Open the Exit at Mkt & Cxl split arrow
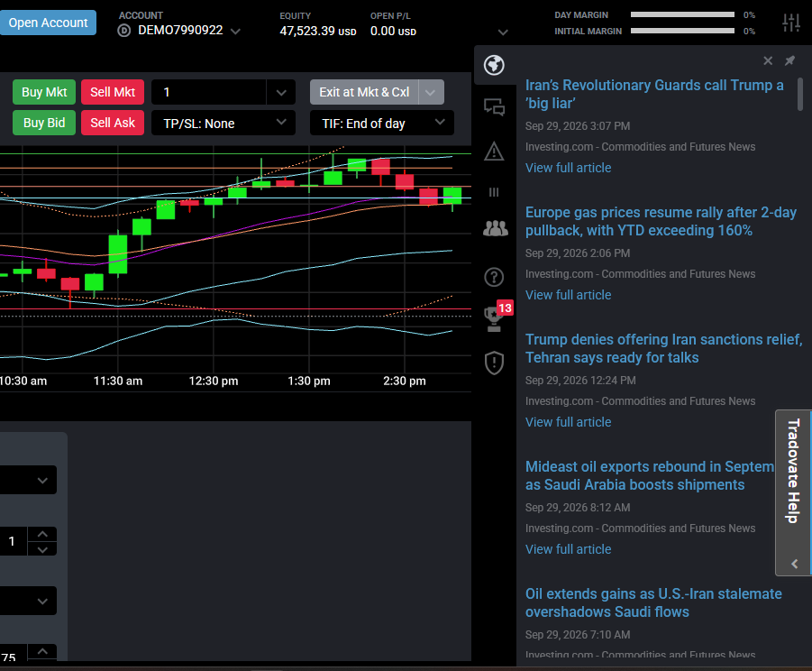 click(x=431, y=92)
